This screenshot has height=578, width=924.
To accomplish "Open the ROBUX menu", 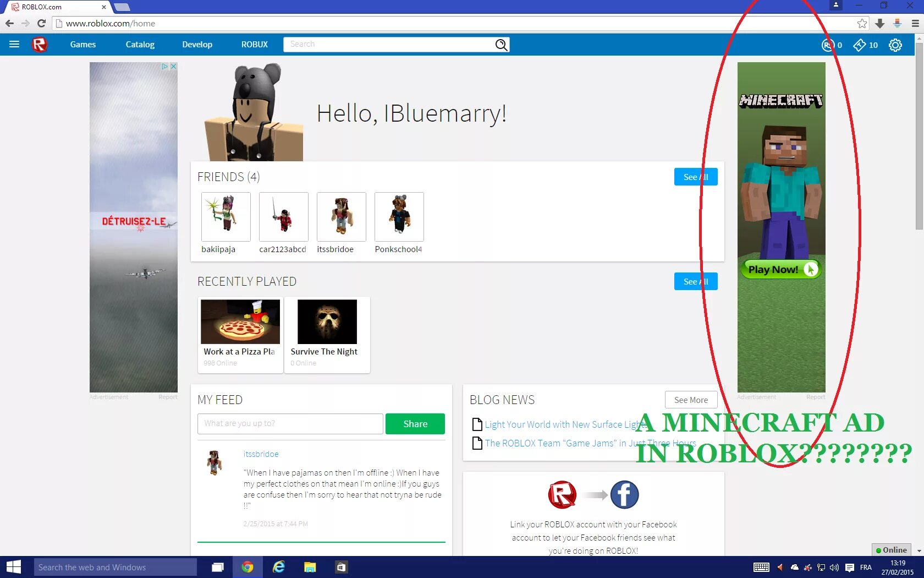I will tap(255, 45).
